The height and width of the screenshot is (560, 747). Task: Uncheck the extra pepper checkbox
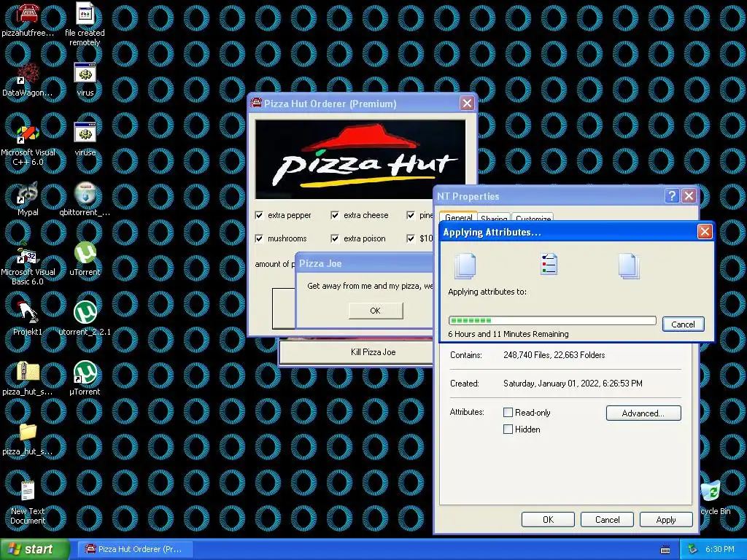tap(259, 215)
